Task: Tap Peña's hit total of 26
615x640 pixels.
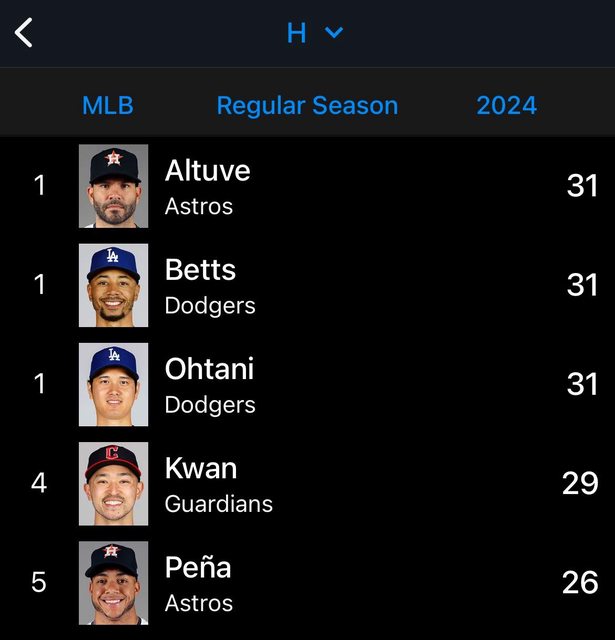Action: (x=579, y=582)
